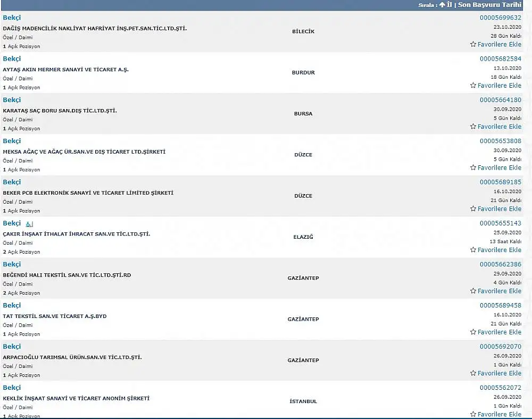Select company name BEKER PCB ELEKTRONİK SANAYİ
Screen dimensions: 532x419
coord(88,192)
